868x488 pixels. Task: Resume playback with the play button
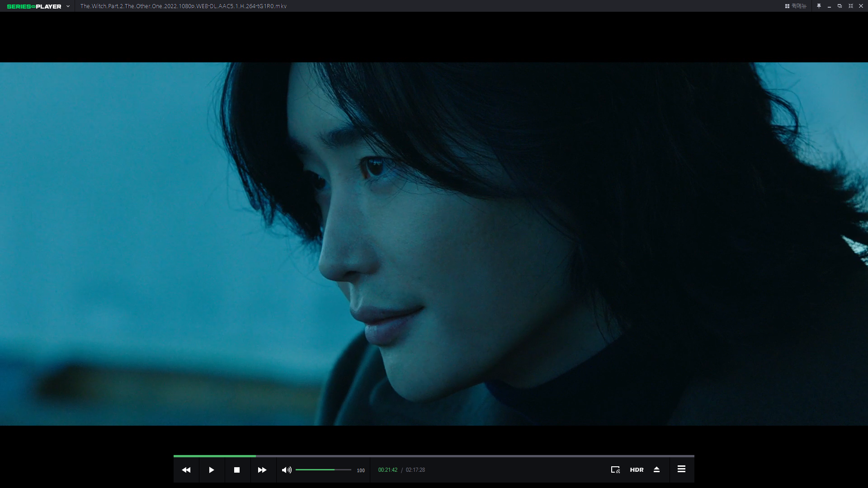[x=212, y=470]
